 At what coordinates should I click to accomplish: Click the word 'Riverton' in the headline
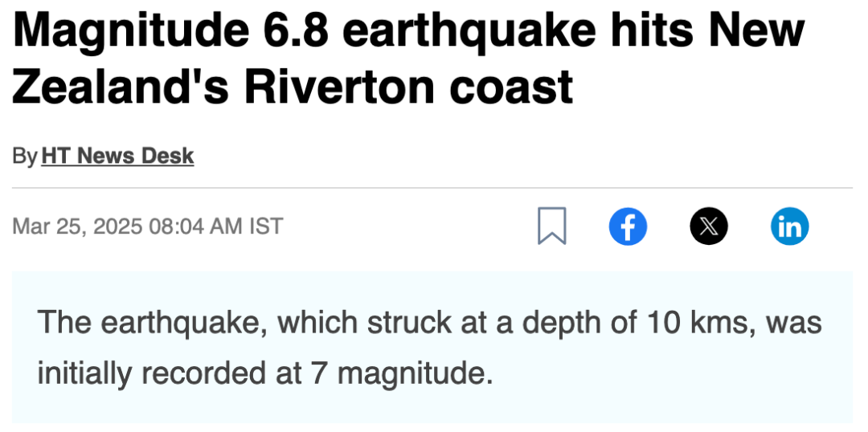[x=339, y=87]
